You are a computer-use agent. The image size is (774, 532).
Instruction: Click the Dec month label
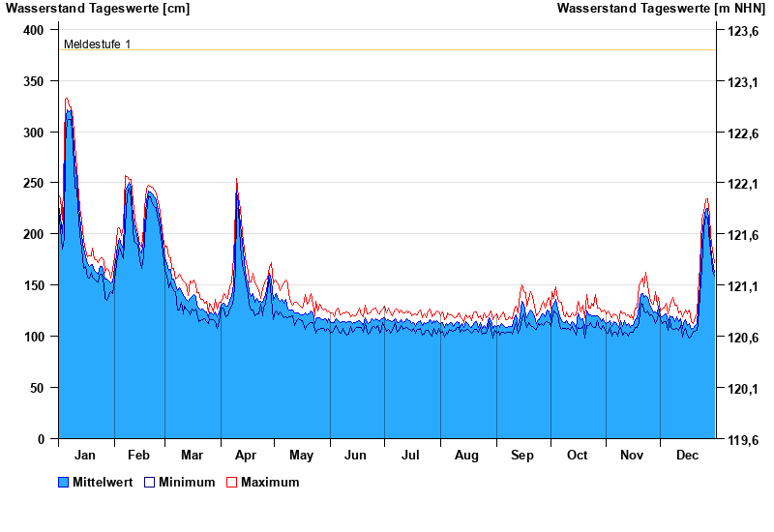(687, 456)
